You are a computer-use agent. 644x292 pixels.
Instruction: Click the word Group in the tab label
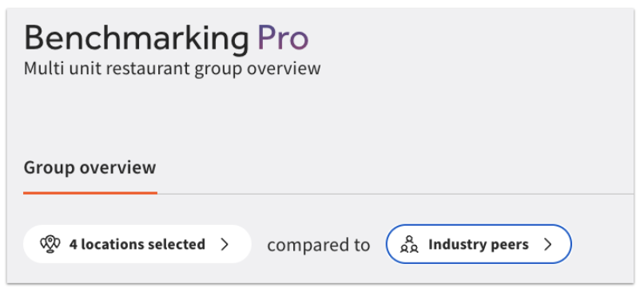(50, 169)
